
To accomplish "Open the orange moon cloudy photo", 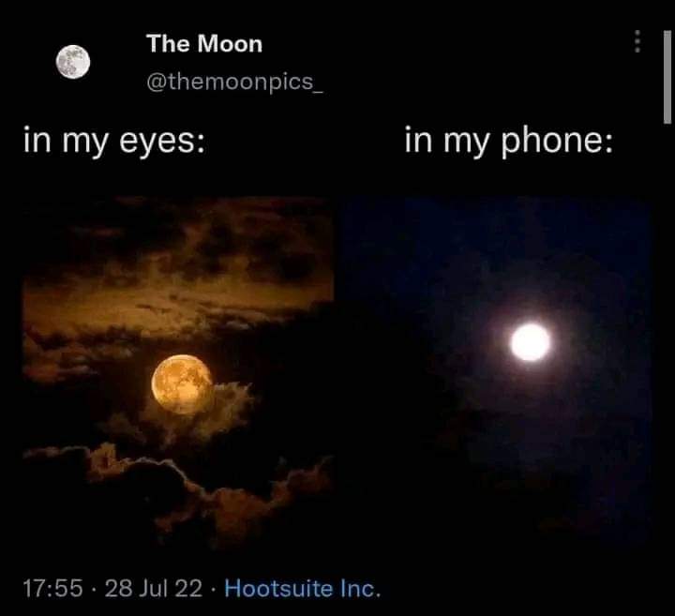I will click(x=178, y=372).
